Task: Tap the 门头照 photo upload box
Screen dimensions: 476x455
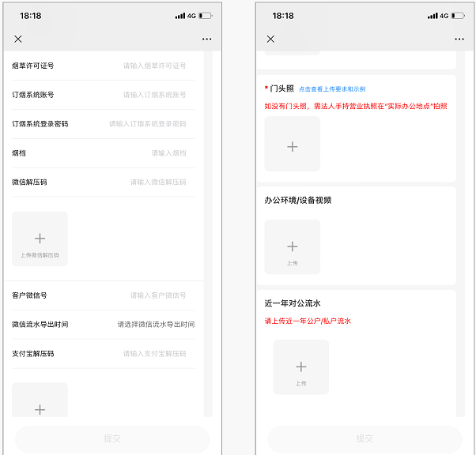Action: 293,144
